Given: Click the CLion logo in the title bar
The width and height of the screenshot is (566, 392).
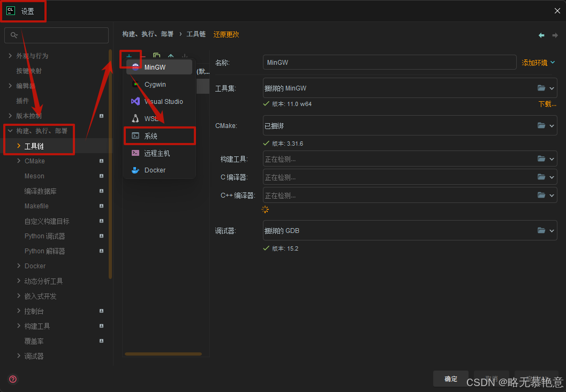Looking at the screenshot, I should 11,11.
